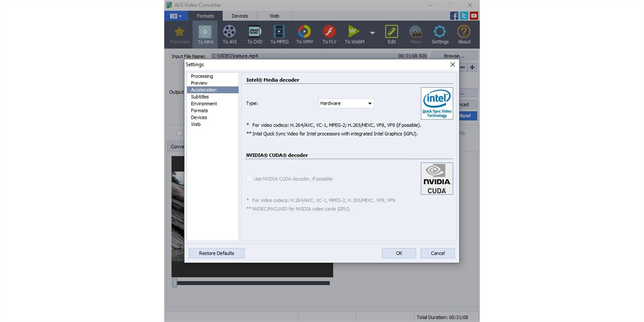Choose the To AVI output format
This screenshot has height=322, width=644.
click(229, 34)
